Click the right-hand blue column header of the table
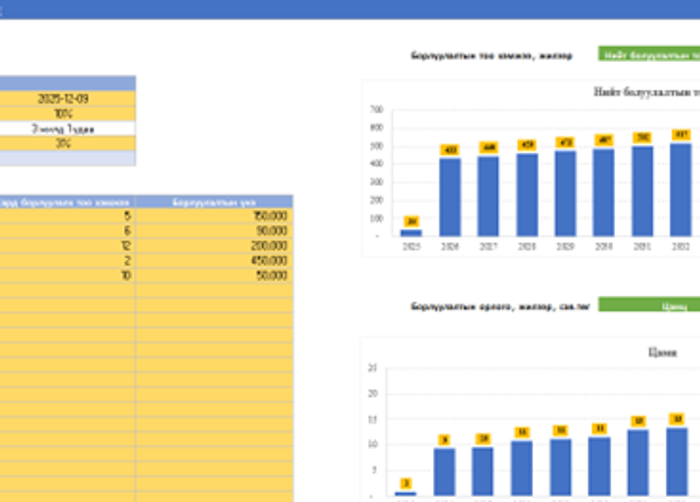This screenshot has height=502, width=700. (x=214, y=201)
